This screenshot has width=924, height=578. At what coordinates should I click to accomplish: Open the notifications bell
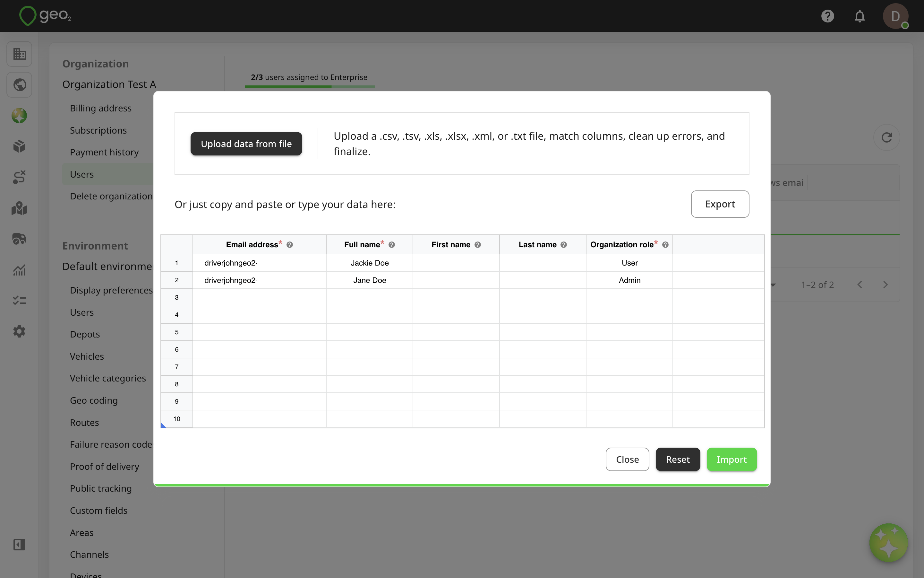click(860, 16)
